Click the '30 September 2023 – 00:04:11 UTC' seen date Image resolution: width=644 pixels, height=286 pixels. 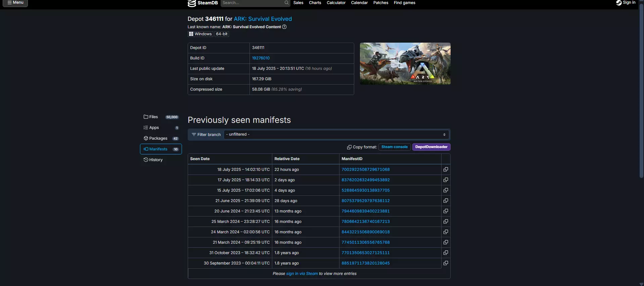coord(237,263)
